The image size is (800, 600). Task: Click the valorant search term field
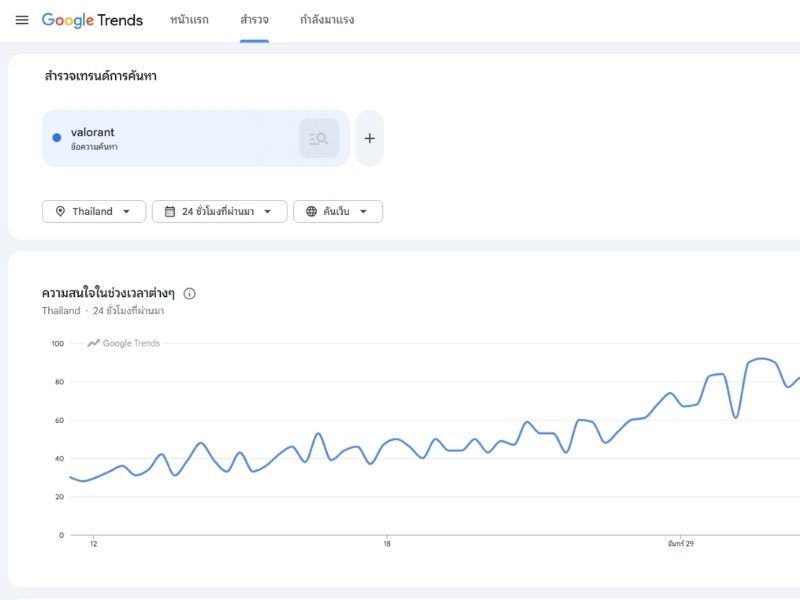(195, 138)
